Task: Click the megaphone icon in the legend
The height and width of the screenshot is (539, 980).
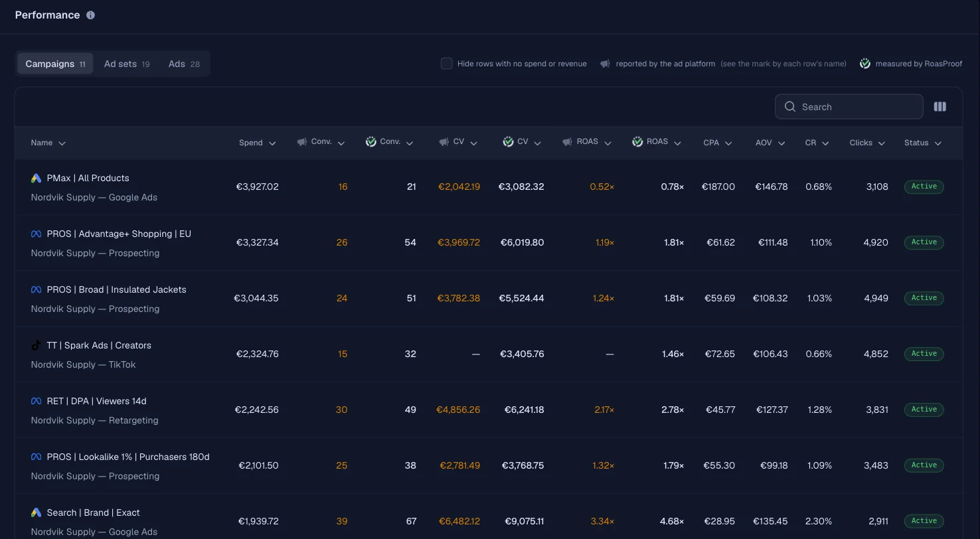Action: [605, 64]
